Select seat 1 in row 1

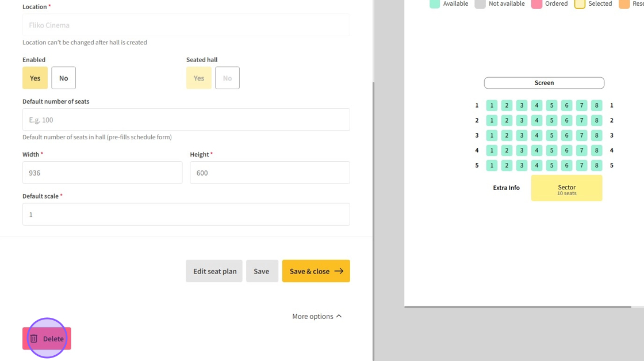(492, 105)
